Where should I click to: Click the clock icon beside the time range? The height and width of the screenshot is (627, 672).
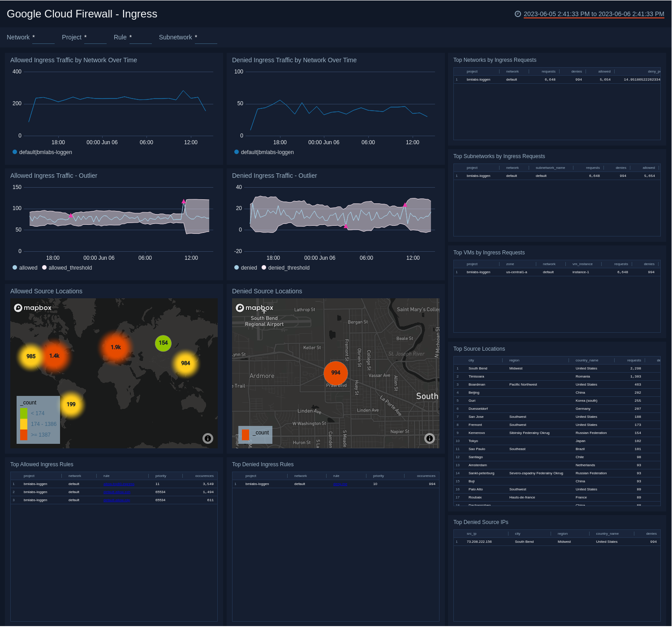[518, 13]
